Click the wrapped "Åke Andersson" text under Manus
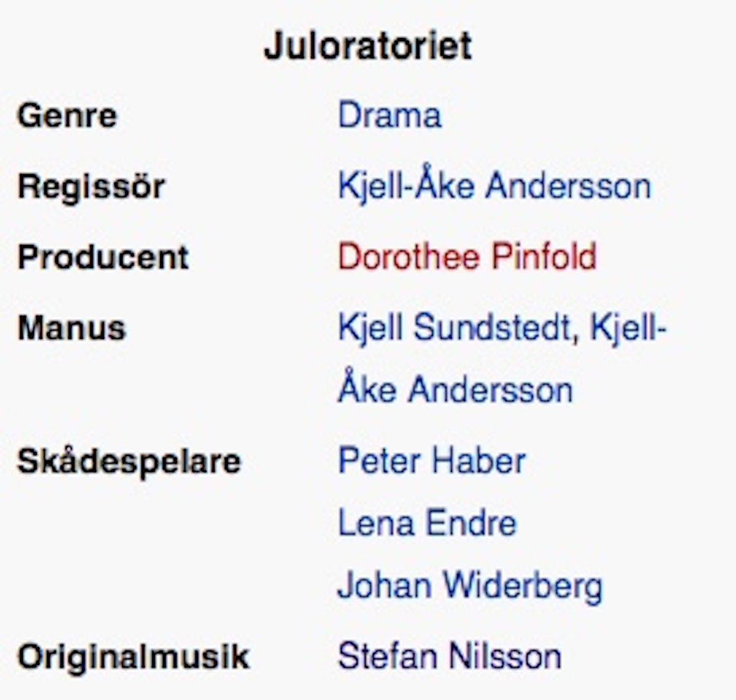This screenshot has height=700, width=736. pos(455,390)
